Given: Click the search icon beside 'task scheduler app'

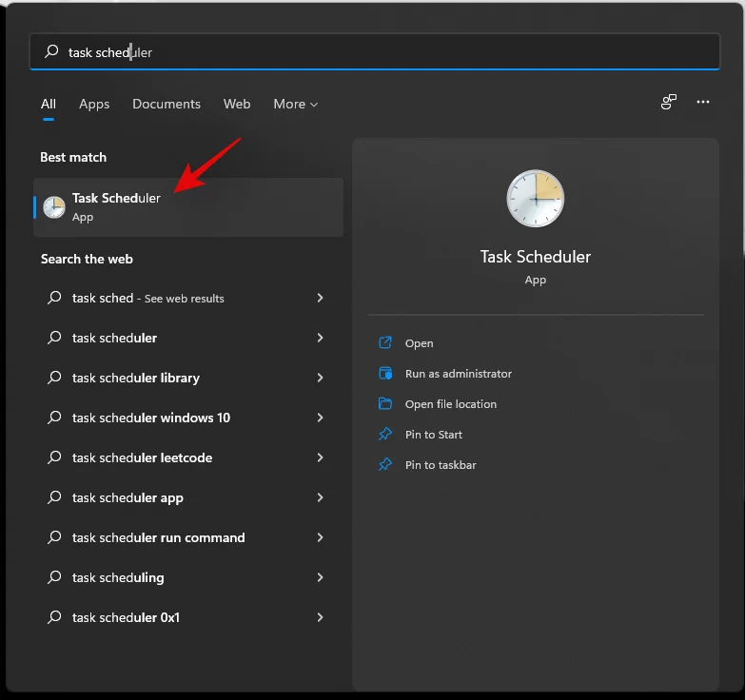Looking at the screenshot, I should click(54, 497).
